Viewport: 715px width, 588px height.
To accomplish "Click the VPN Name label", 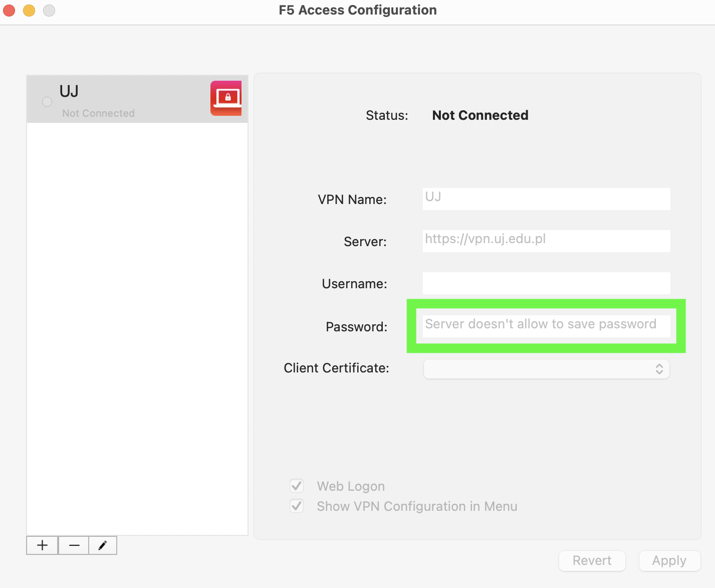I will (x=352, y=200).
